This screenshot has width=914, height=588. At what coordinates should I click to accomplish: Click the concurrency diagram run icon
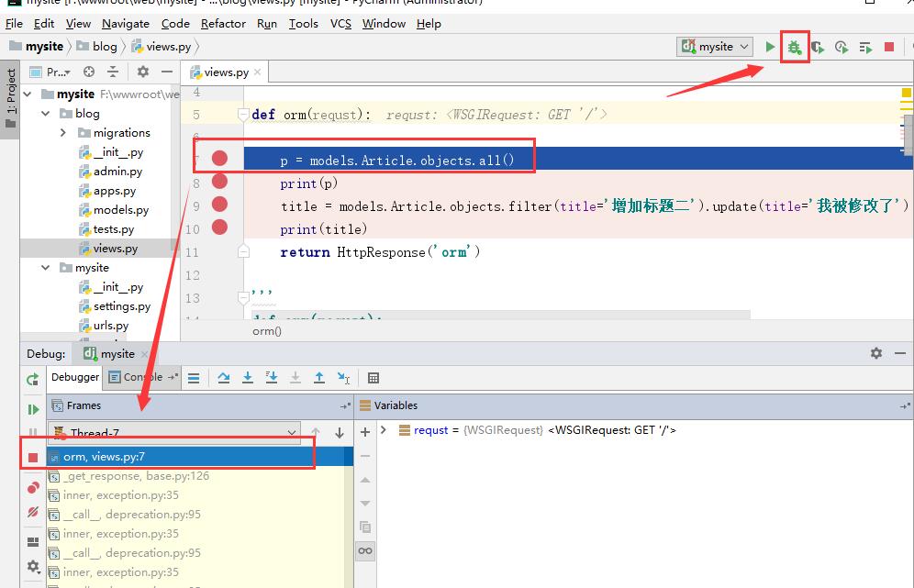pos(865,47)
